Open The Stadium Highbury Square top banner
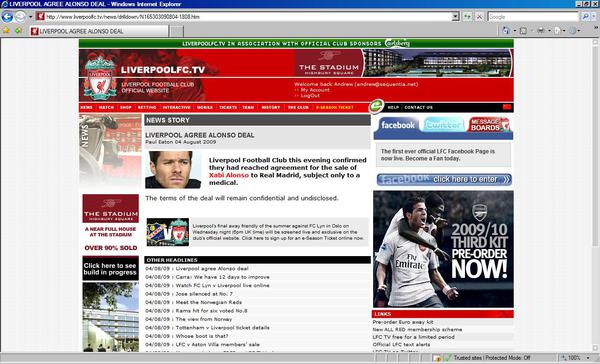The height and width of the screenshot is (364, 600). (403, 63)
